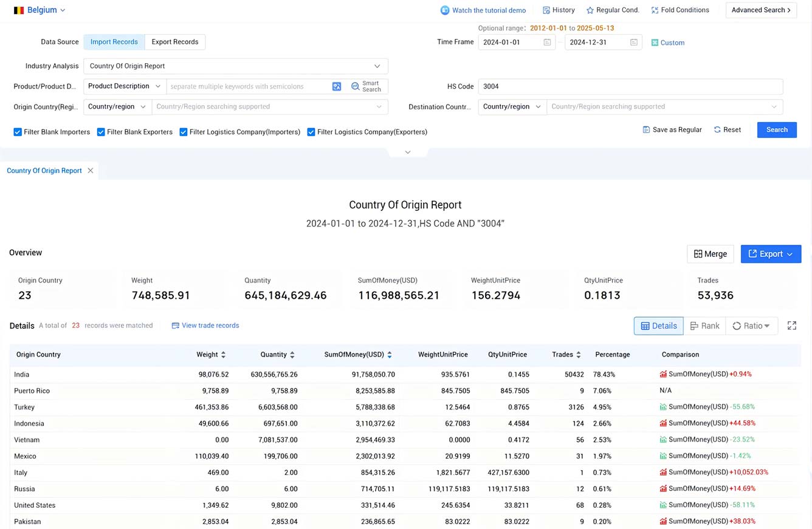Click Vietnam's comparison trend chart icon

pos(663,440)
